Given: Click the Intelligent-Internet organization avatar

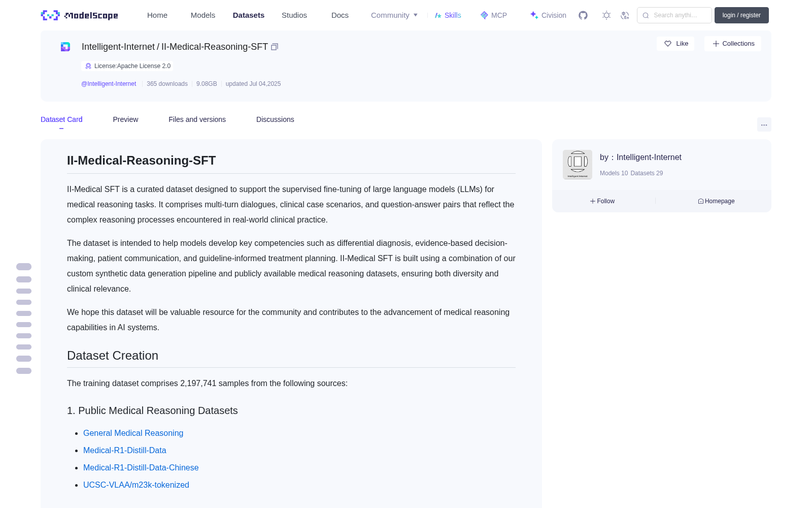Looking at the screenshot, I should 578,165.
